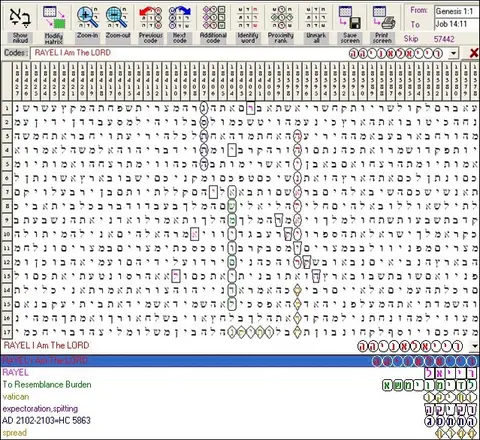
Task: Edit the From field Genesis 1:1
Action: point(457,11)
